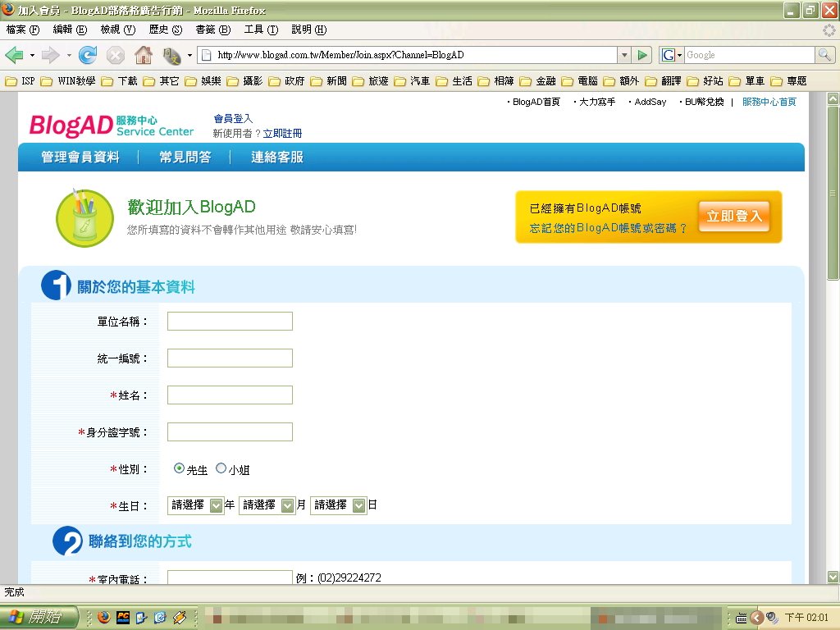
Task: Open the search engine selector dropdown arrow
Action: 680,55
